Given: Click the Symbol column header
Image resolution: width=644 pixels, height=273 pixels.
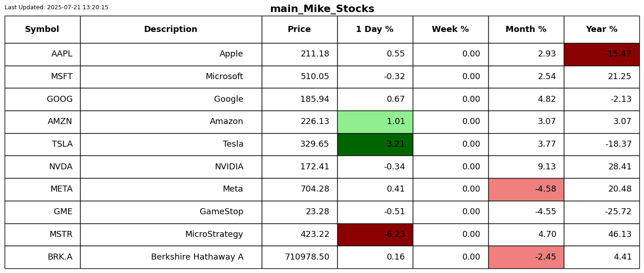Looking at the screenshot, I should [42, 30].
